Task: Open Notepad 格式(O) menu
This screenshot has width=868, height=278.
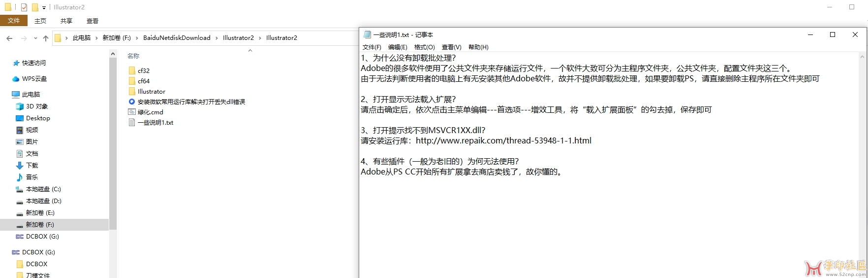Action: pyautogui.click(x=425, y=47)
